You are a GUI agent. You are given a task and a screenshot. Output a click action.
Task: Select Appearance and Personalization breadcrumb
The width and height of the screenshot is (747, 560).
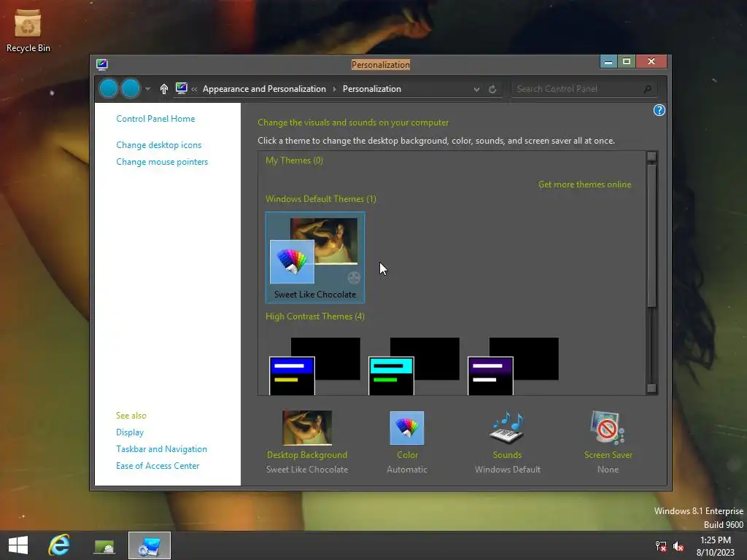click(264, 89)
